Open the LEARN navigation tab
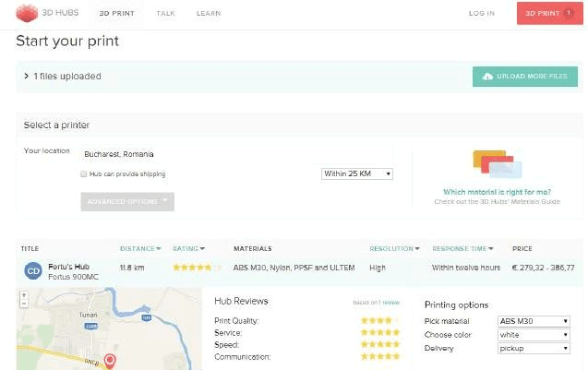 point(209,14)
